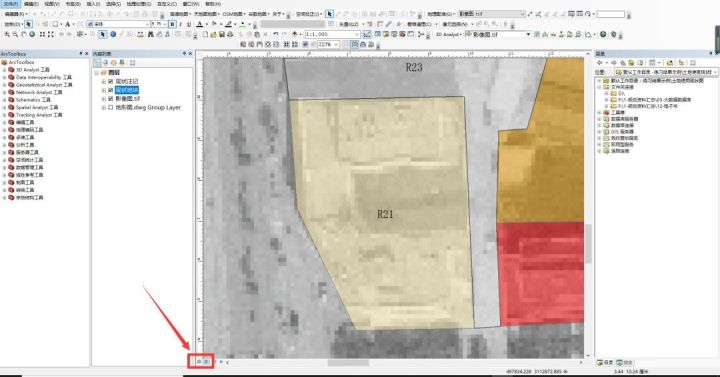Open a map document folder icon
Image resolution: width=720 pixels, height=377 pixels.
pos(214,34)
